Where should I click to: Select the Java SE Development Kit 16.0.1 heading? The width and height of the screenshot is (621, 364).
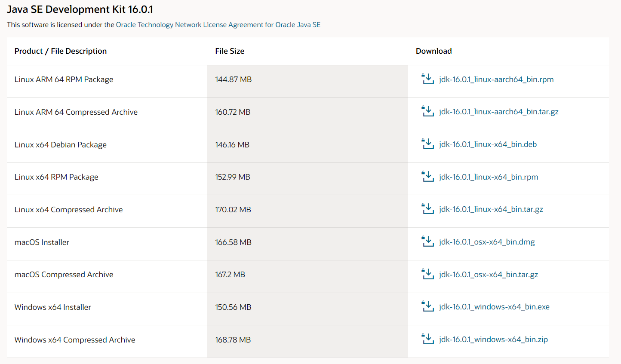(80, 9)
